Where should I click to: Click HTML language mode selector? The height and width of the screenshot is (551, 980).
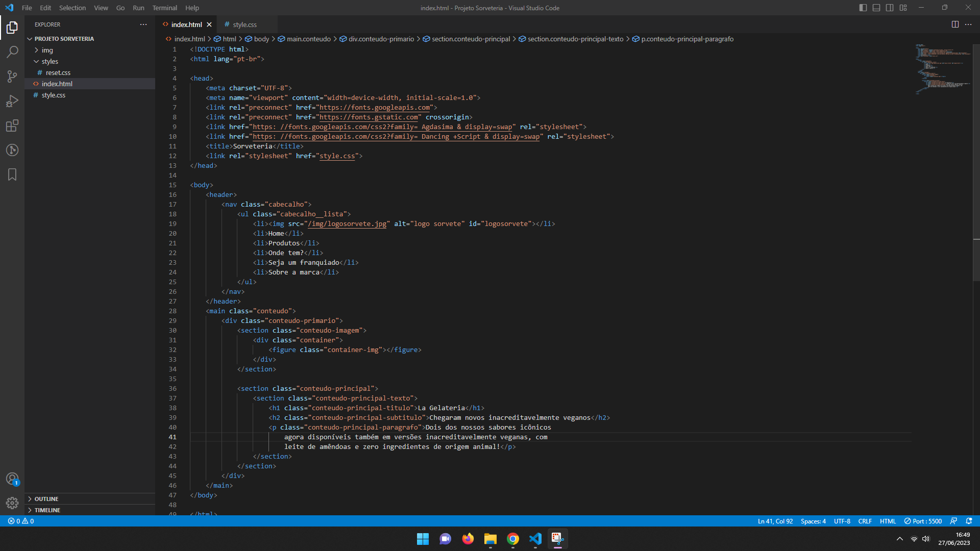(x=888, y=521)
